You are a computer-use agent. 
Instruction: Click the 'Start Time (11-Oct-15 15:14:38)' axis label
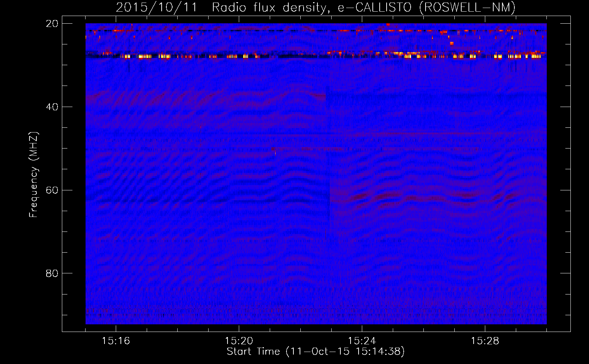click(316, 352)
